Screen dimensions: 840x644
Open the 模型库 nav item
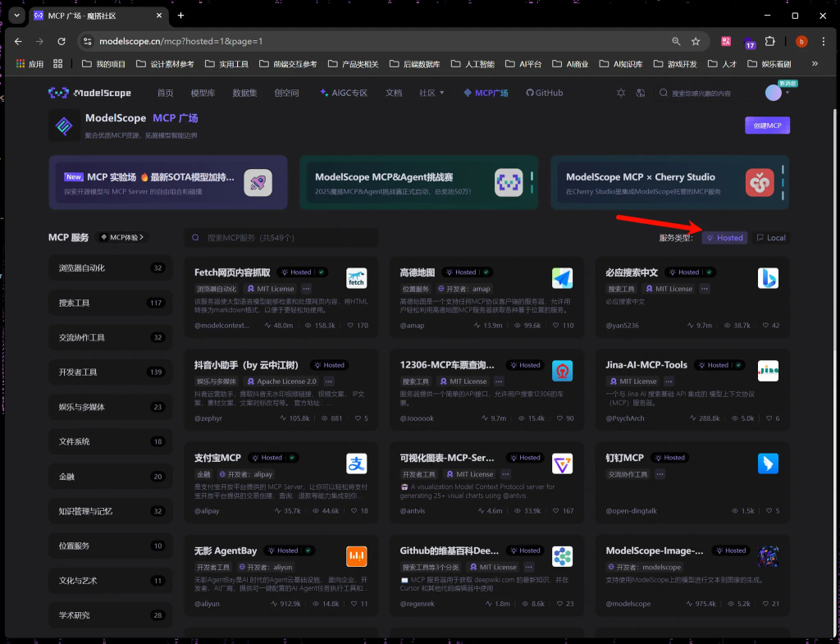click(x=203, y=93)
